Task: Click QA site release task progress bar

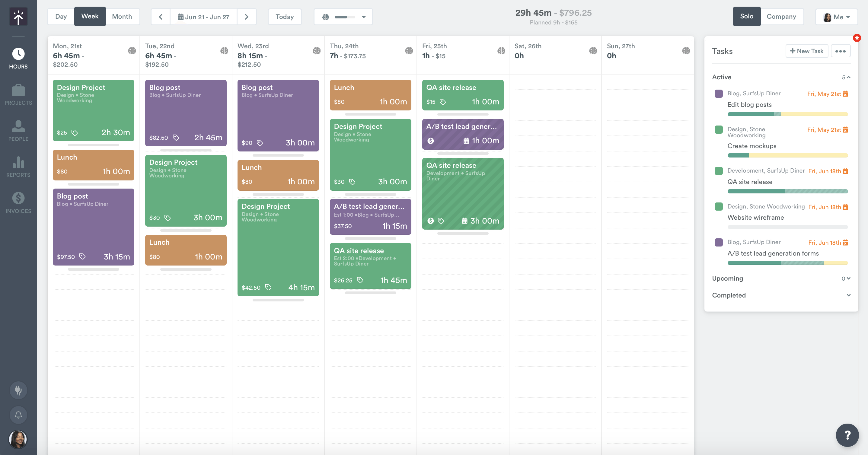Action: pos(787,191)
